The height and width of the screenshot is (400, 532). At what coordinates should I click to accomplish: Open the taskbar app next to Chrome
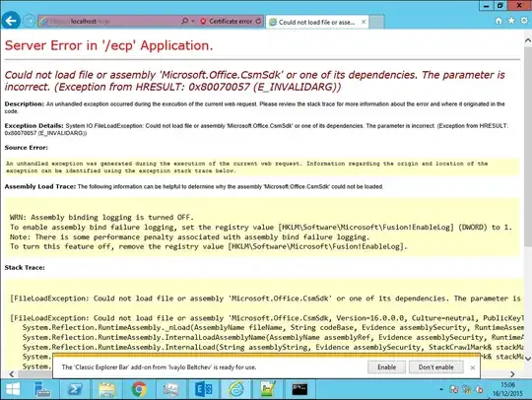[x=170, y=389]
